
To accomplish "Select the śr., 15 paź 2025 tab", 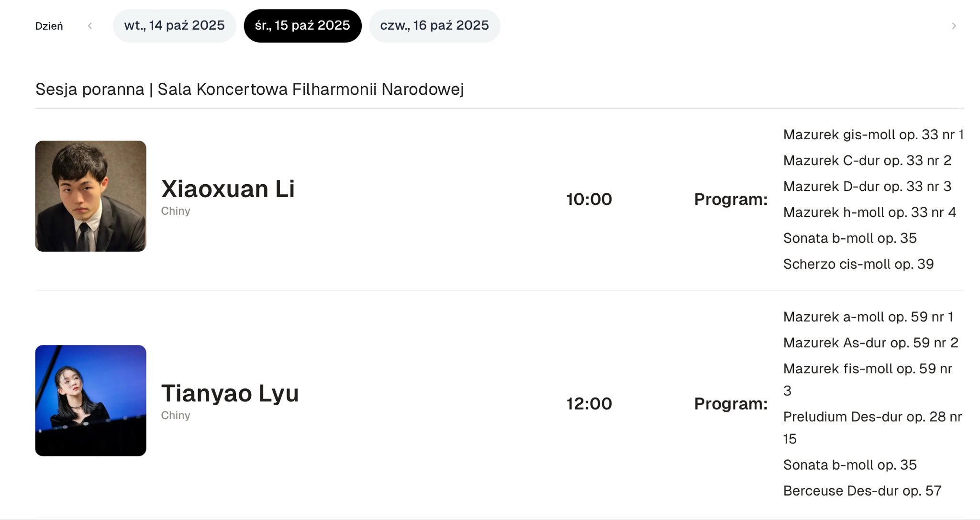I will click(x=302, y=25).
